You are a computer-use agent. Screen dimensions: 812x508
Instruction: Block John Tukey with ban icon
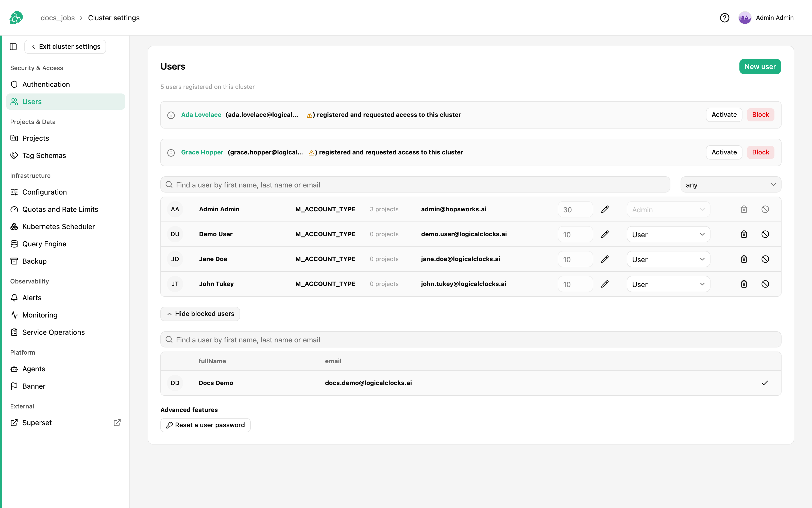click(765, 284)
